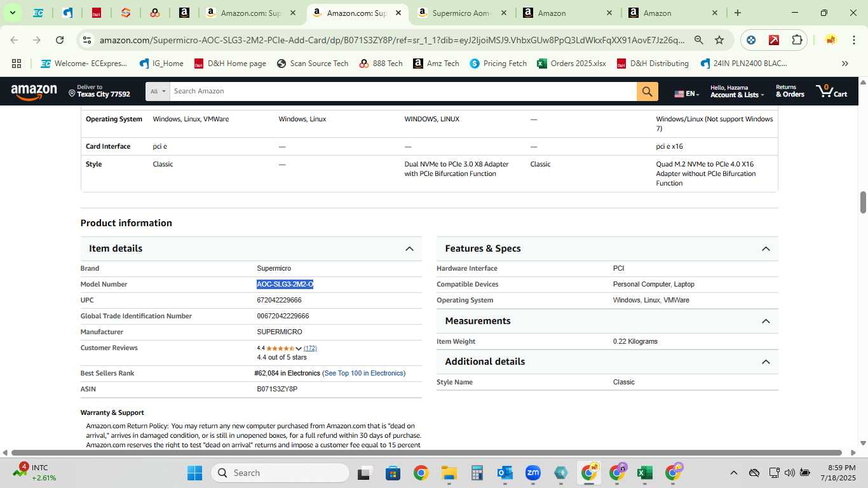Image resolution: width=868 pixels, height=488 pixels.
Task: Open the All search category dropdown
Action: click(158, 91)
